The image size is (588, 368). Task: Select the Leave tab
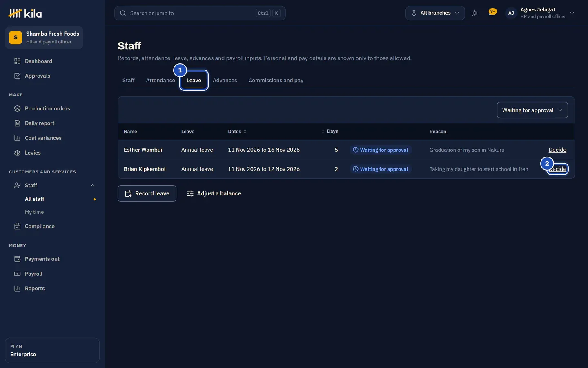pyautogui.click(x=194, y=80)
